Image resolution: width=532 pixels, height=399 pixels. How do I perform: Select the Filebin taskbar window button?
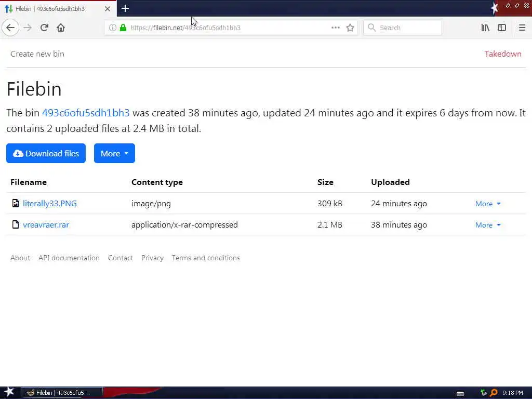point(62,393)
